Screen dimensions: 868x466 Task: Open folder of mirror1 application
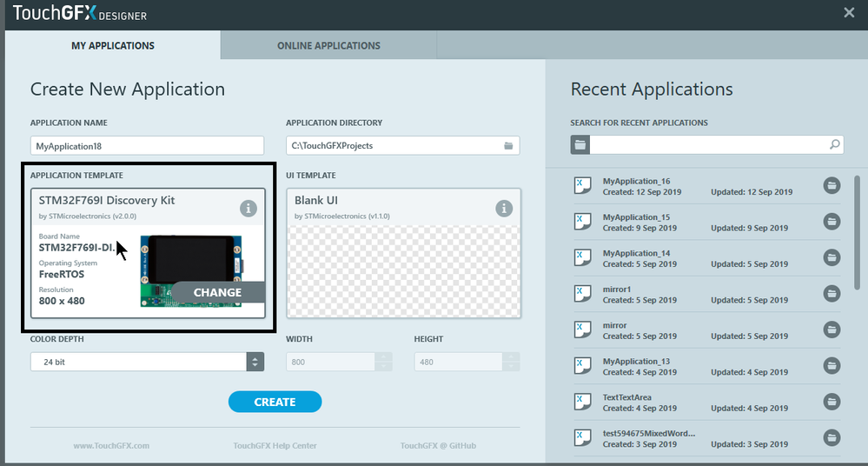tap(832, 294)
